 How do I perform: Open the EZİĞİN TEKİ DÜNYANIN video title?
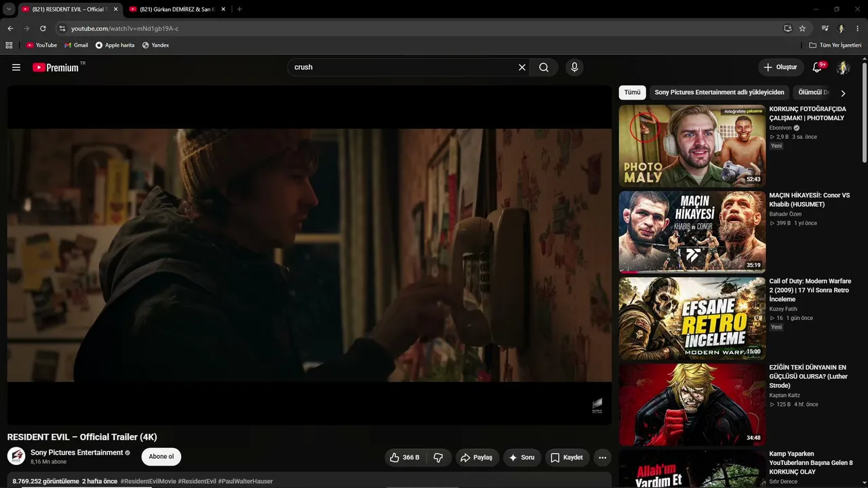tap(808, 376)
